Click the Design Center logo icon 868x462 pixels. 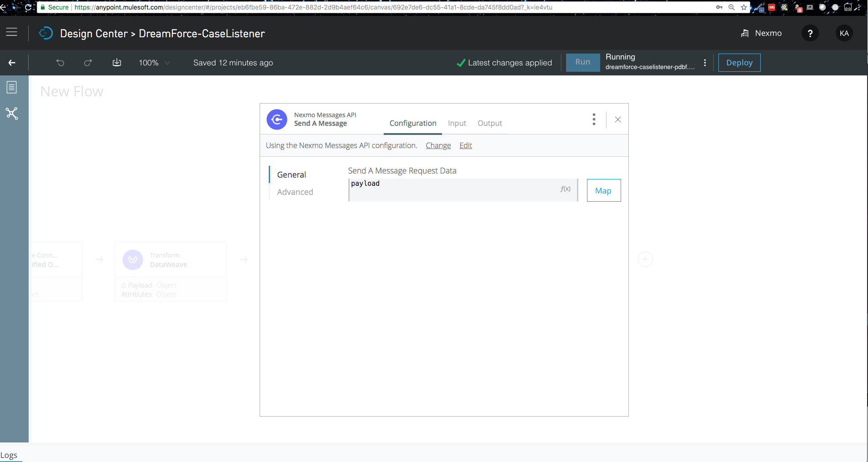point(46,33)
